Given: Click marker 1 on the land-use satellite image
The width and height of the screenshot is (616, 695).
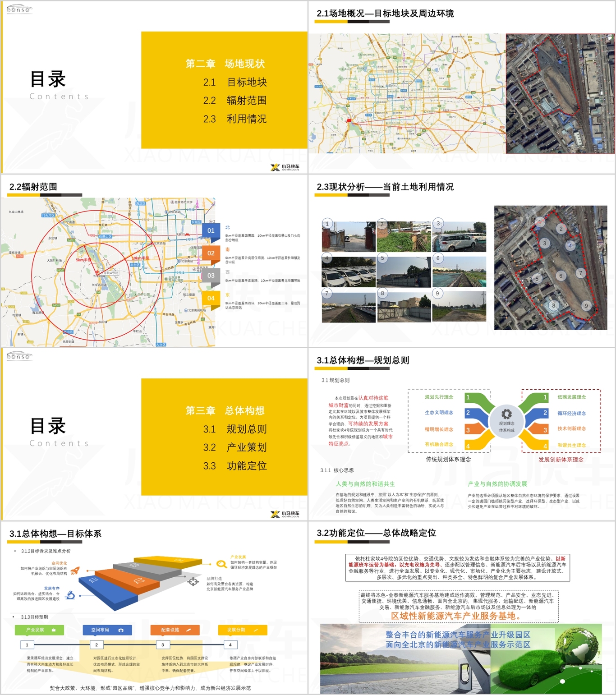Looking at the screenshot, I should [539, 222].
